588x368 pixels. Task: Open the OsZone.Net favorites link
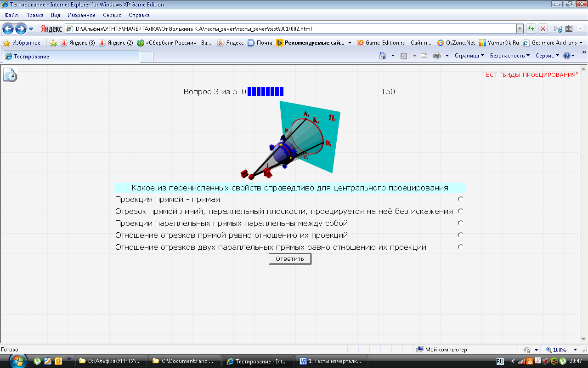tap(456, 43)
